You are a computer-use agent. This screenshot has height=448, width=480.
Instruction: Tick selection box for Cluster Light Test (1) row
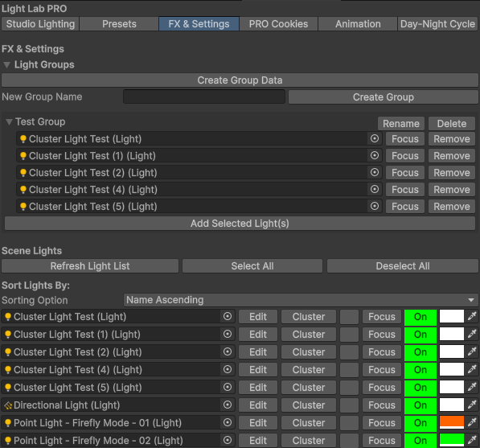point(349,335)
